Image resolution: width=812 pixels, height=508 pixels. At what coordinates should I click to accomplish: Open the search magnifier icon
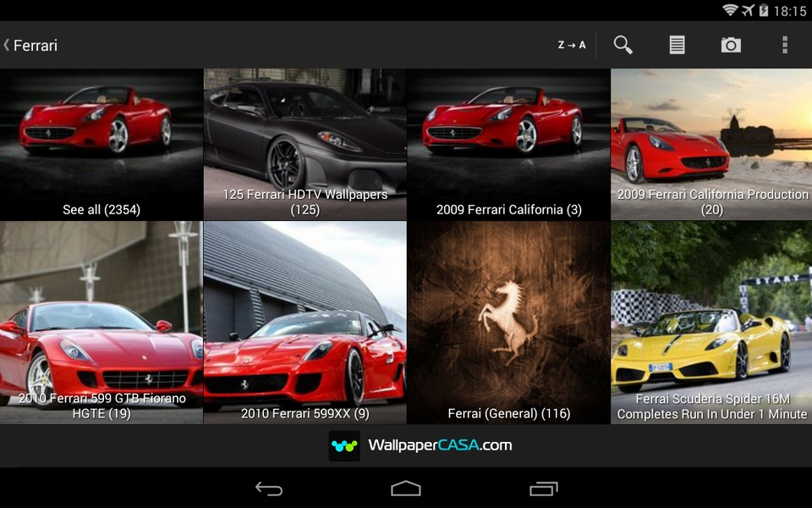tap(623, 45)
